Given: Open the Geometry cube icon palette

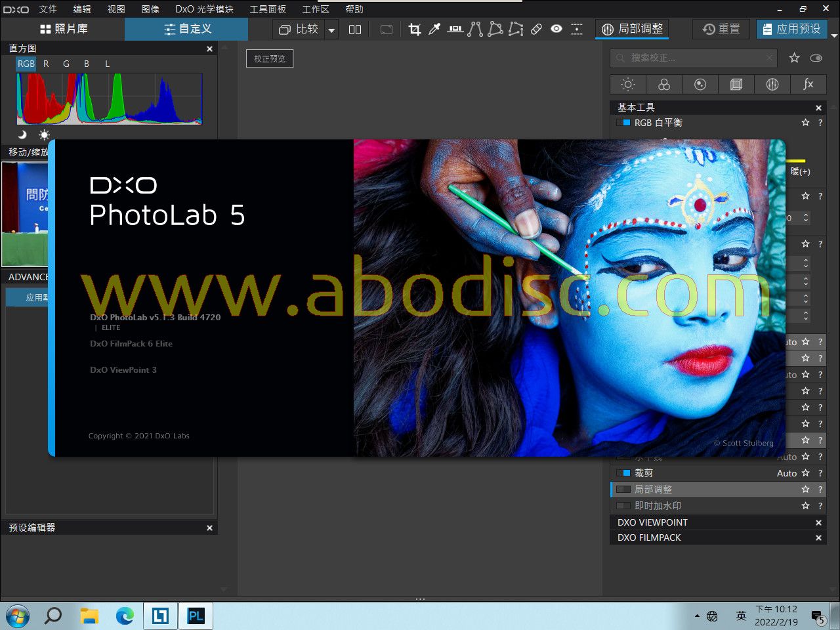Looking at the screenshot, I should [736, 84].
